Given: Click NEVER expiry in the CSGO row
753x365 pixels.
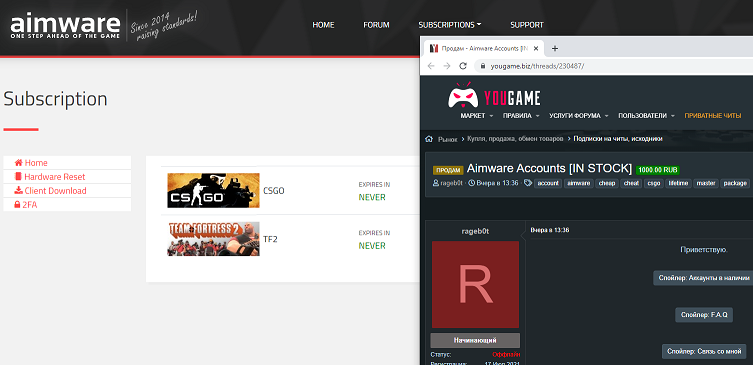Looking at the screenshot, I should click(372, 197).
